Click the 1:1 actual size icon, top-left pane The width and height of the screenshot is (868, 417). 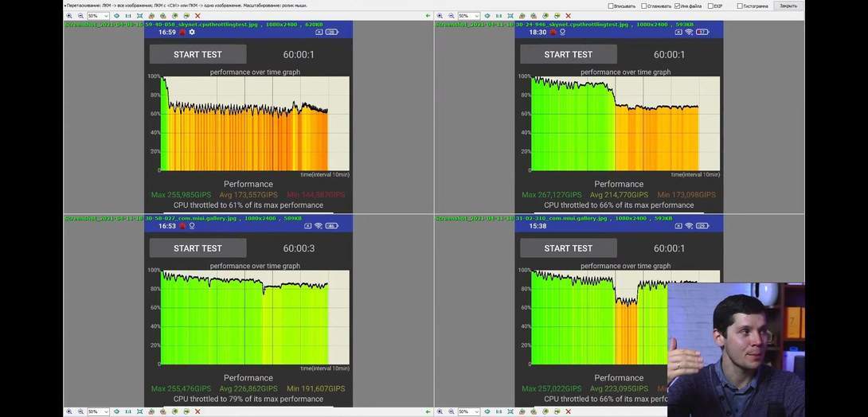128,15
